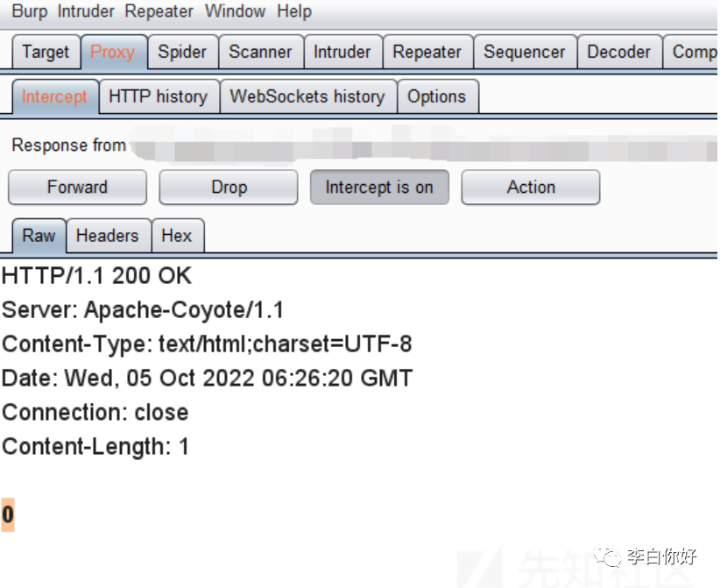Viewport: 720px width, 588px height.
Task: Select the Proxy tab
Action: click(114, 52)
